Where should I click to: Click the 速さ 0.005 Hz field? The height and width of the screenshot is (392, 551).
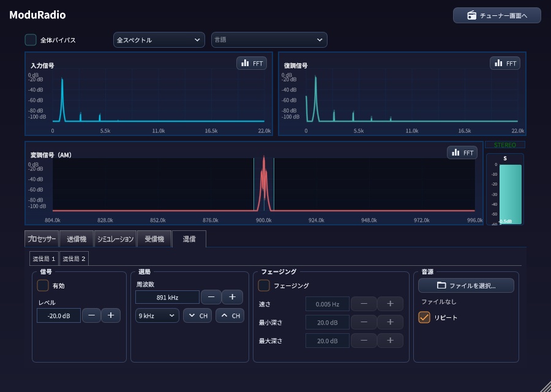pyautogui.click(x=328, y=304)
